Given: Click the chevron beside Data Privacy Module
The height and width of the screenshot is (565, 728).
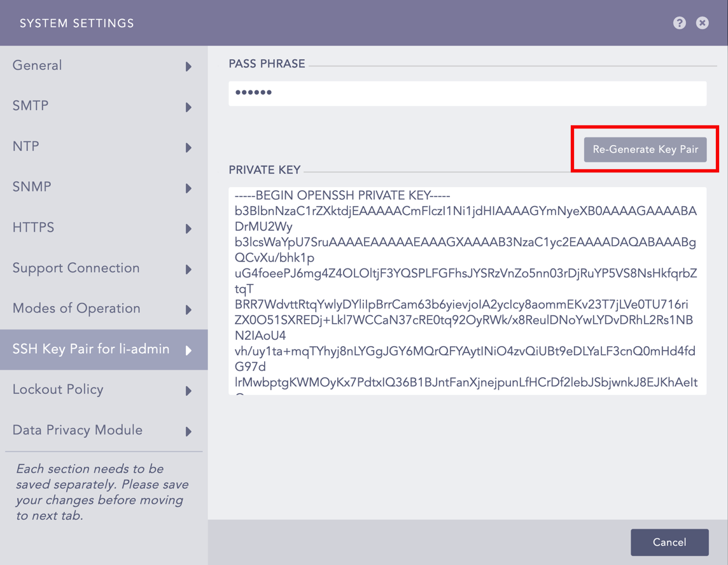Looking at the screenshot, I should [189, 431].
